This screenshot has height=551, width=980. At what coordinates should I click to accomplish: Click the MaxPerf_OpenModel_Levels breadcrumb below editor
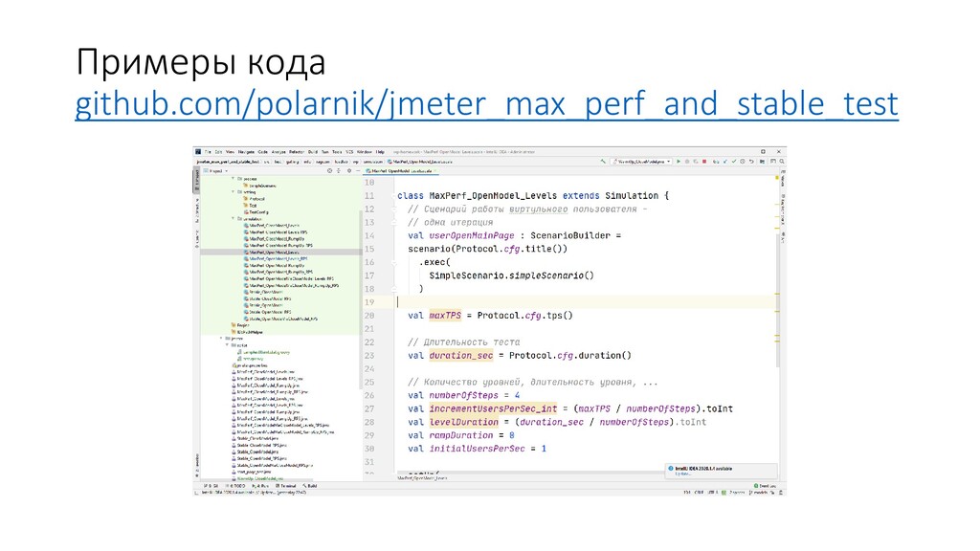[422, 478]
